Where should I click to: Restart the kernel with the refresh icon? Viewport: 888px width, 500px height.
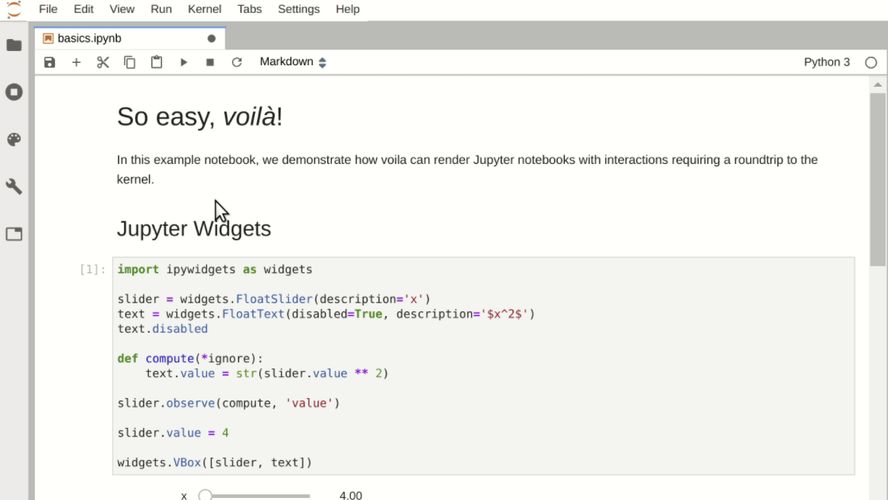coord(237,62)
